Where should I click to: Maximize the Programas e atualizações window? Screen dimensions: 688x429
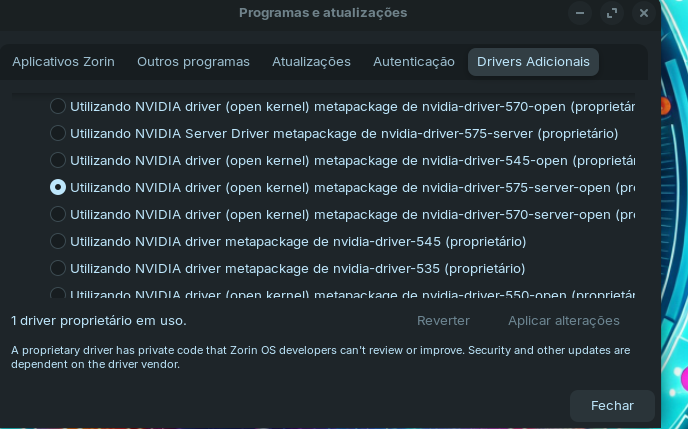612,13
